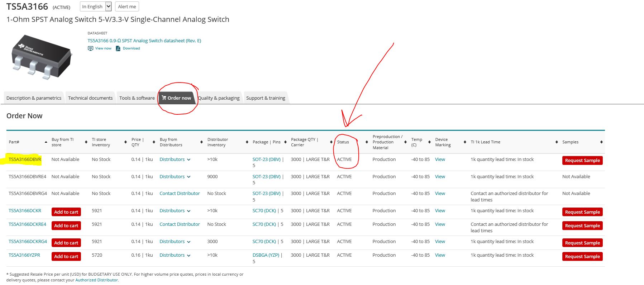644x285 pixels.
Task: Add TS5A3166YZPR to cart
Action: (x=66, y=256)
